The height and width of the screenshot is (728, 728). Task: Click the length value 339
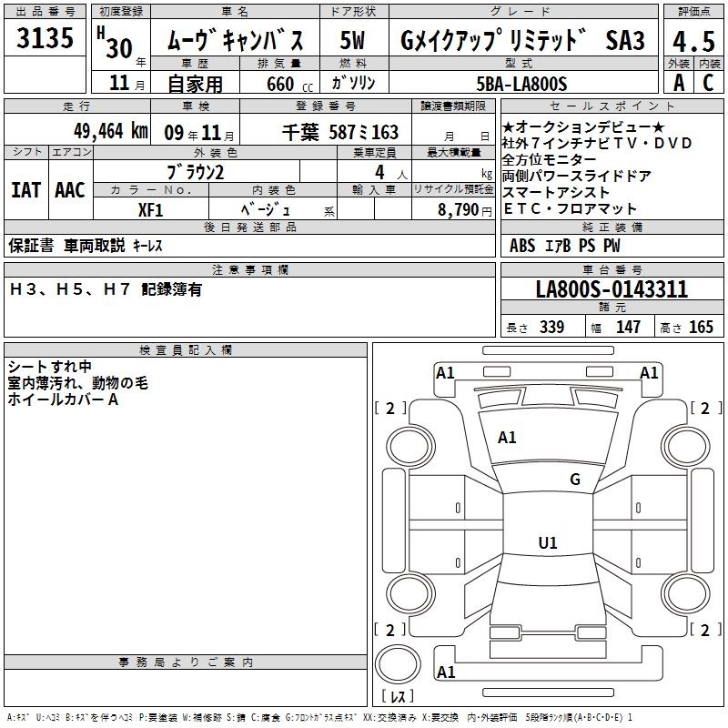tap(551, 328)
